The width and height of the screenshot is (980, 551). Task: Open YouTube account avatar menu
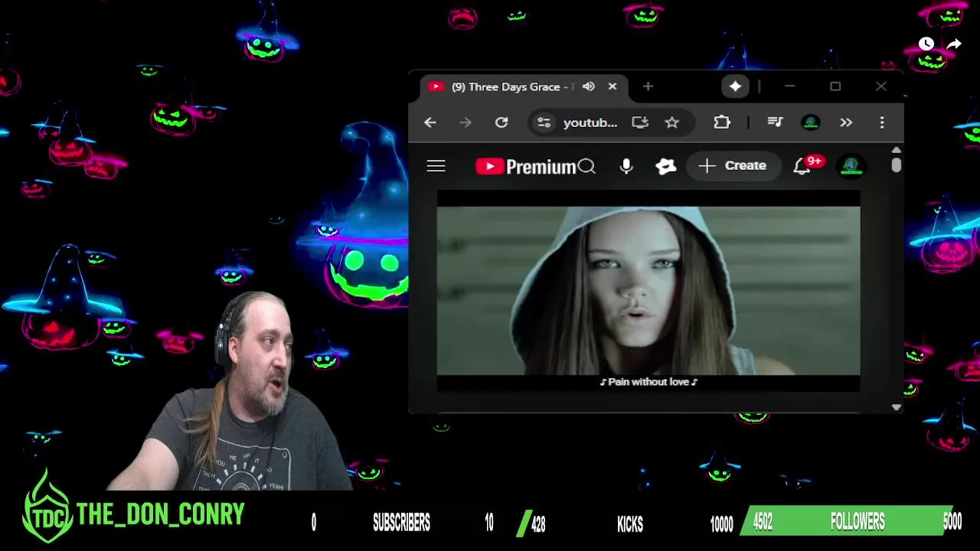click(x=851, y=166)
